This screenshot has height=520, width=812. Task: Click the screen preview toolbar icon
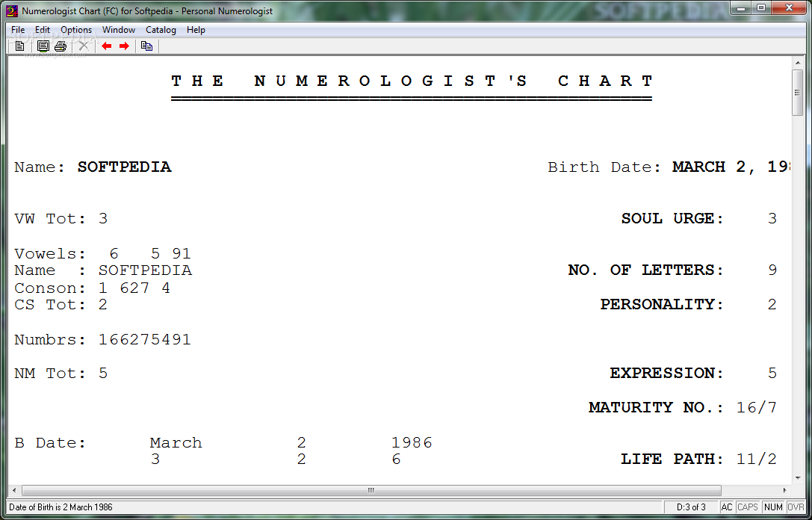coord(43,46)
